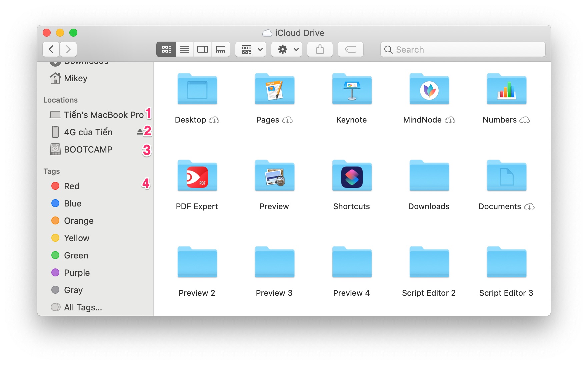Click the Keynote folder name label
The width and height of the screenshot is (588, 365).
(352, 120)
